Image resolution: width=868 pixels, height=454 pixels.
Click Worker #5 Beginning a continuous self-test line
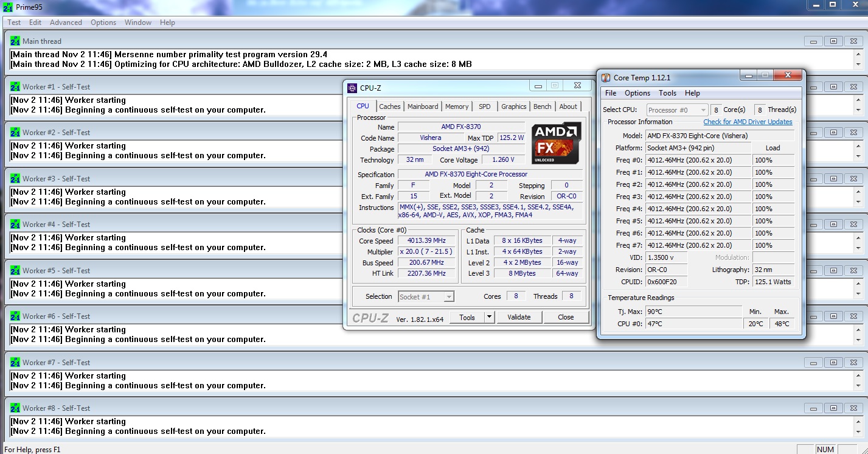138,293
